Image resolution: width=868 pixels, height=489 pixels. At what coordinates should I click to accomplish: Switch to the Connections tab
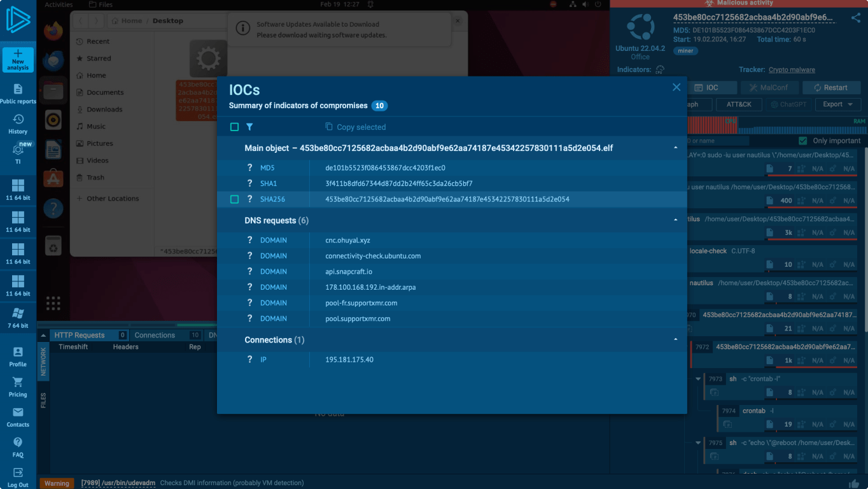(x=155, y=335)
